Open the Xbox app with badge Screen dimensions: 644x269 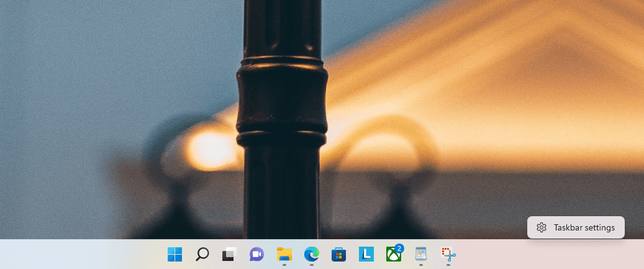394,253
